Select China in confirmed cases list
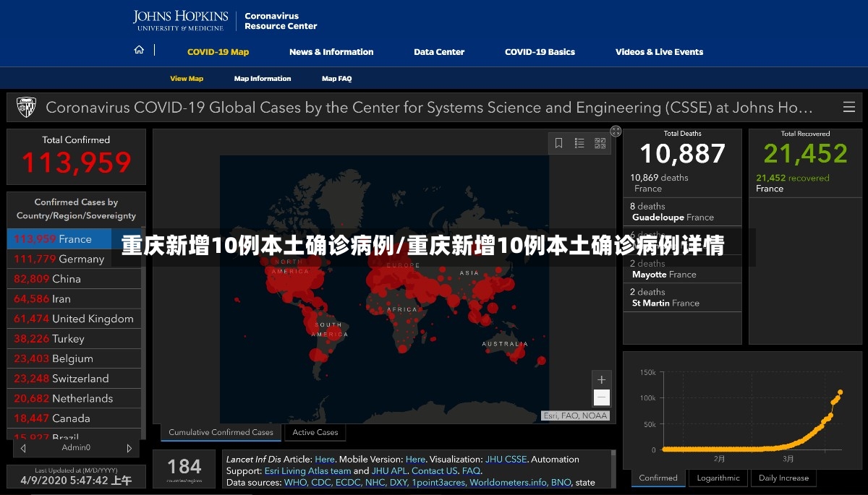 coord(74,279)
